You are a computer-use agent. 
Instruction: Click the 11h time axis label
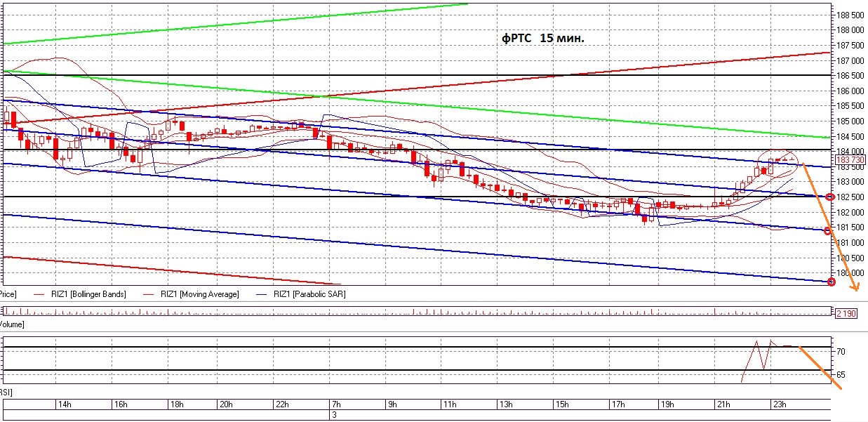pyautogui.click(x=449, y=404)
